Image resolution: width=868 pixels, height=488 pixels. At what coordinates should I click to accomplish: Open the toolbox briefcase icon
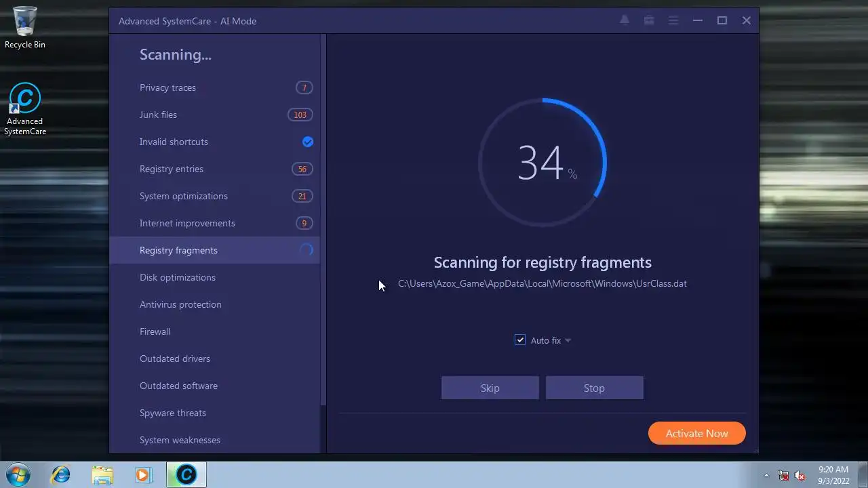coord(649,20)
